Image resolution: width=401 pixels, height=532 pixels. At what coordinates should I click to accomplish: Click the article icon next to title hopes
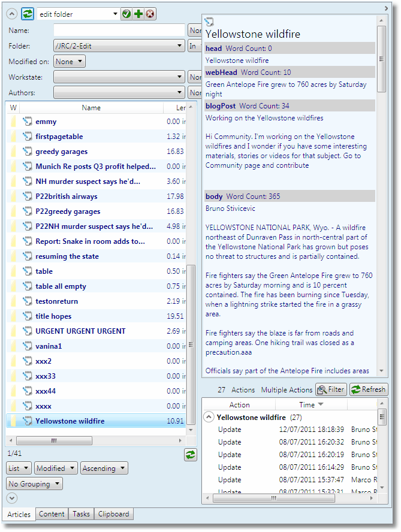point(27,316)
